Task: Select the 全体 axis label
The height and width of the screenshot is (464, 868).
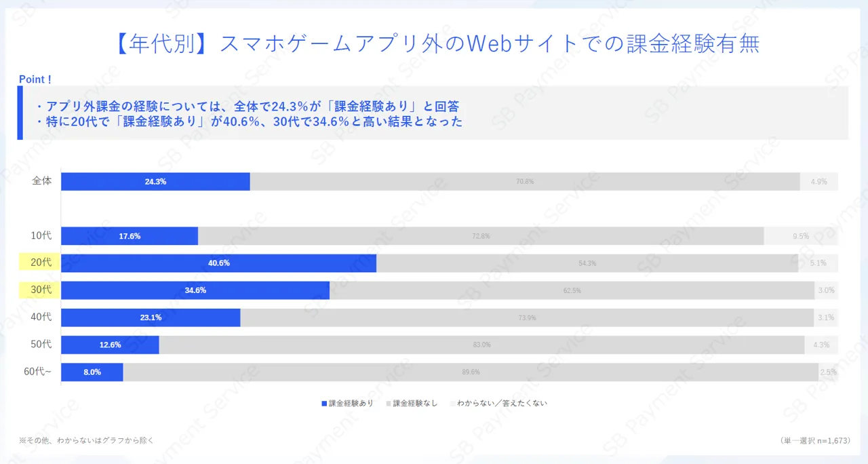Action: pos(42,181)
